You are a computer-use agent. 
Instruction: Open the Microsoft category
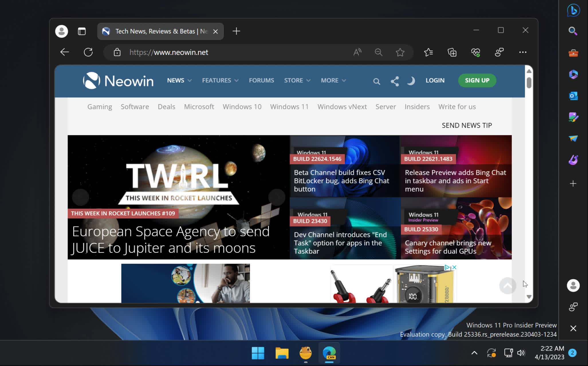pos(199,107)
